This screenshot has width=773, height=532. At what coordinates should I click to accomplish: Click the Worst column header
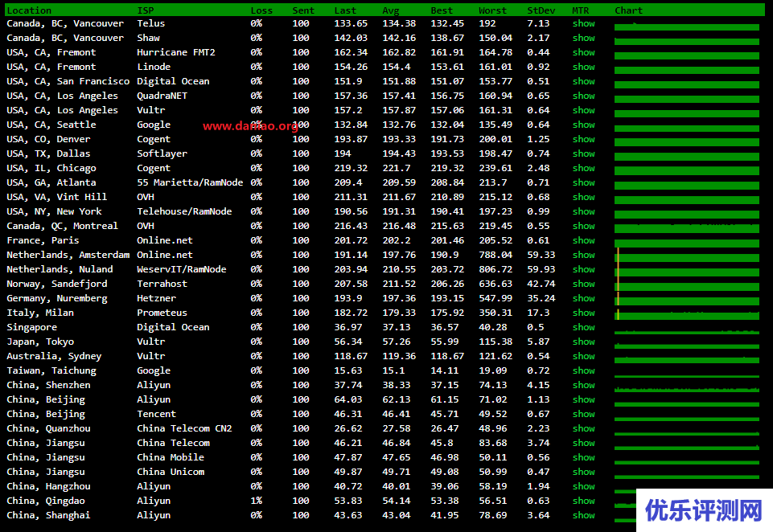[492, 10]
